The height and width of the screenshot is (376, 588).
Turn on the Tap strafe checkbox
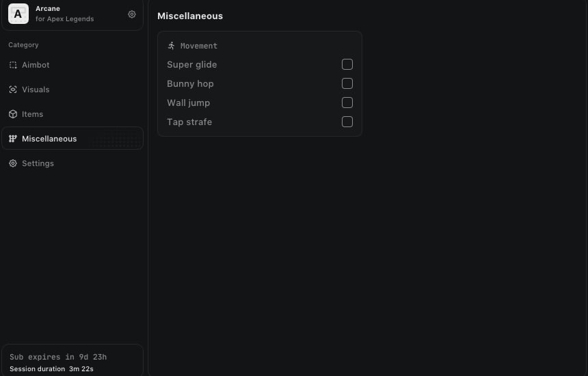click(347, 122)
